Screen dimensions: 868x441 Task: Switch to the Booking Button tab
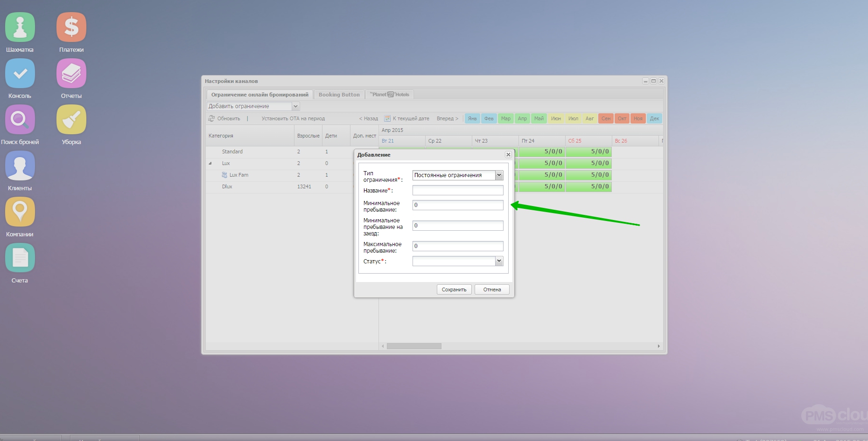(339, 95)
